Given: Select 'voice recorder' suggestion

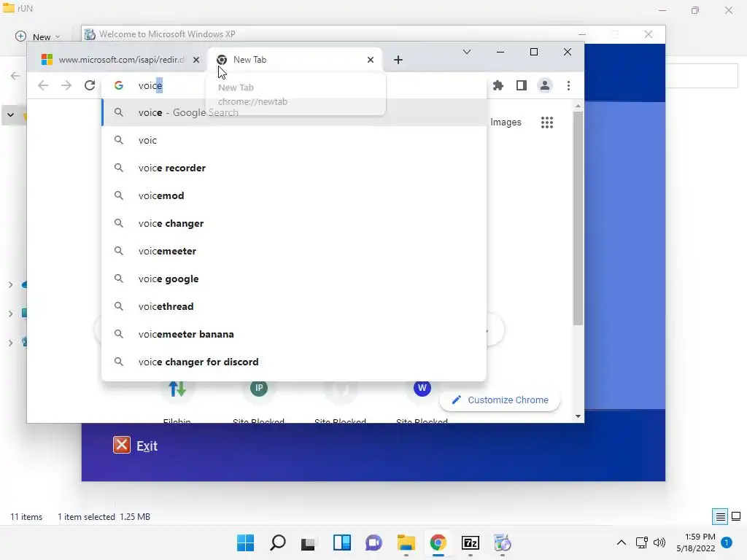Looking at the screenshot, I should coord(294,168).
